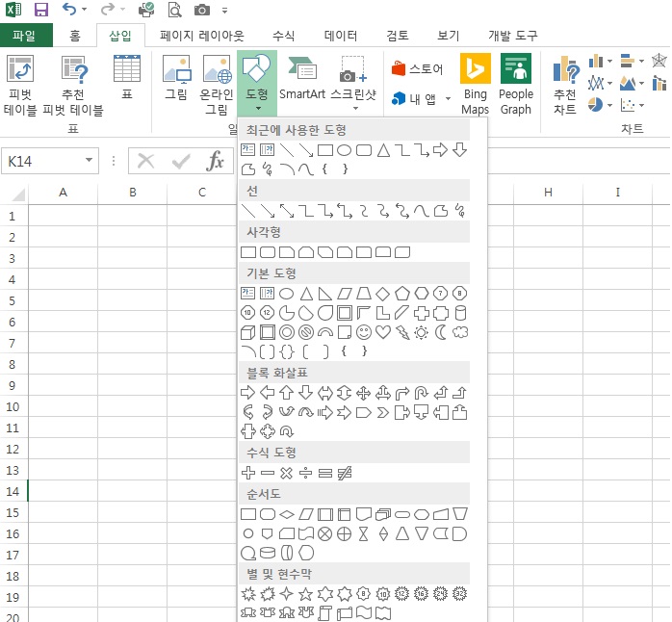Image resolution: width=672 pixels, height=622 pixels.
Task: Switch to the 홈 tab
Action: pyautogui.click(x=75, y=36)
